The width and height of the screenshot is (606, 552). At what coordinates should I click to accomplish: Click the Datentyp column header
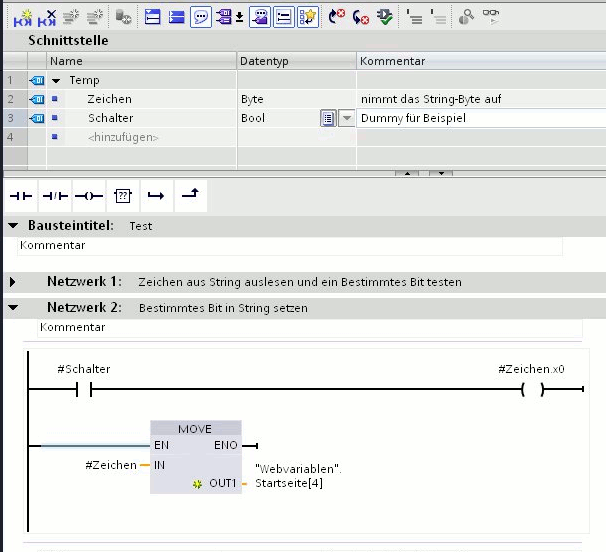coord(296,61)
